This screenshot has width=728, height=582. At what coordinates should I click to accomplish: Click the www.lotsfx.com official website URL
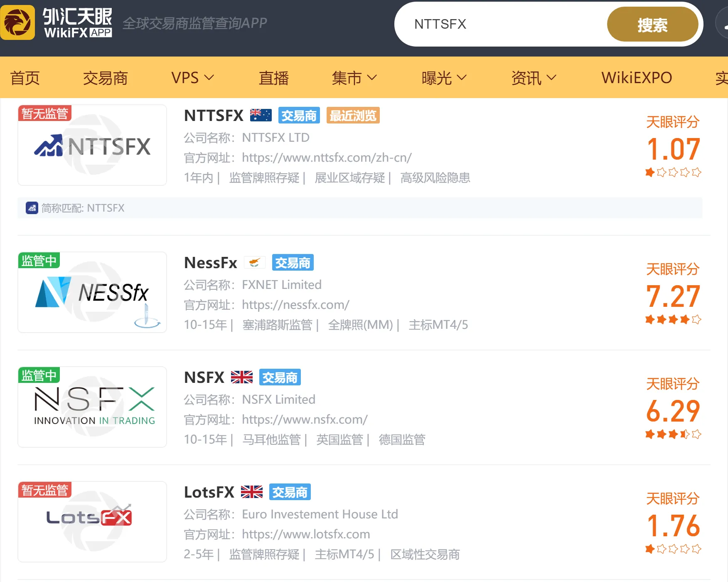[x=306, y=534]
